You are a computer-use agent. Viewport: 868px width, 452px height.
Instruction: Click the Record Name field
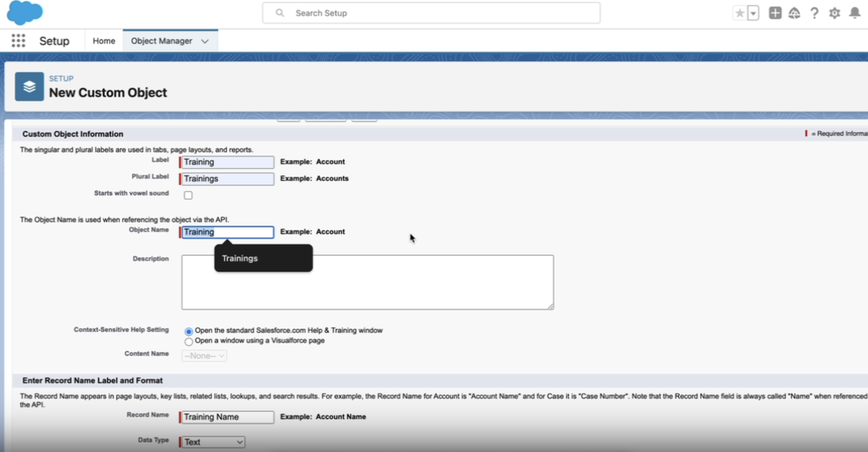(228, 417)
